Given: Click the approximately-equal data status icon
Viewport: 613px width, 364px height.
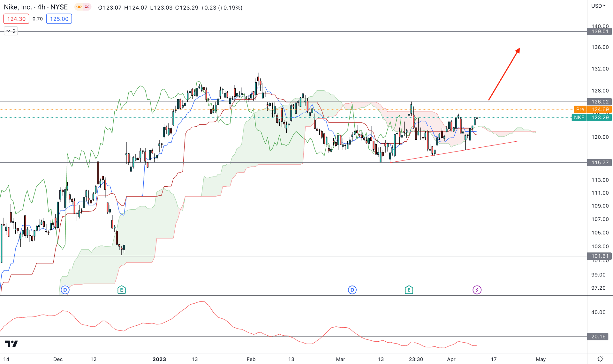Looking at the screenshot, I should click(87, 7).
